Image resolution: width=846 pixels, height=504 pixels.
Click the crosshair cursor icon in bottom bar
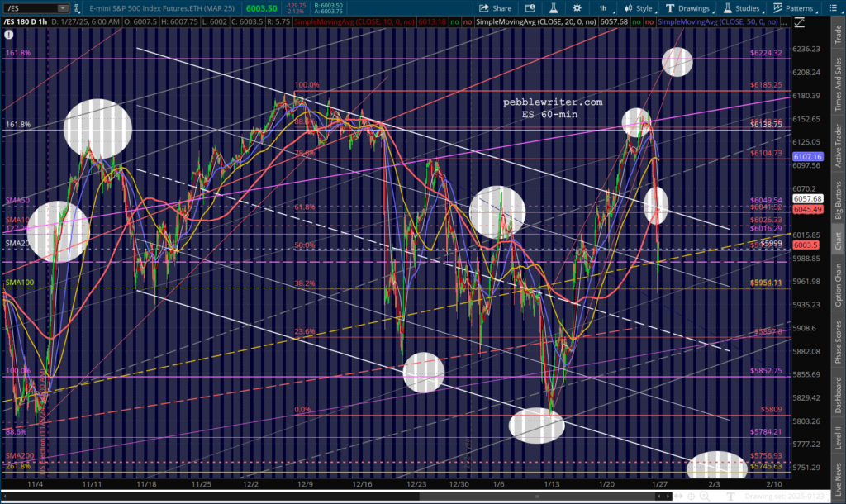pos(692,497)
